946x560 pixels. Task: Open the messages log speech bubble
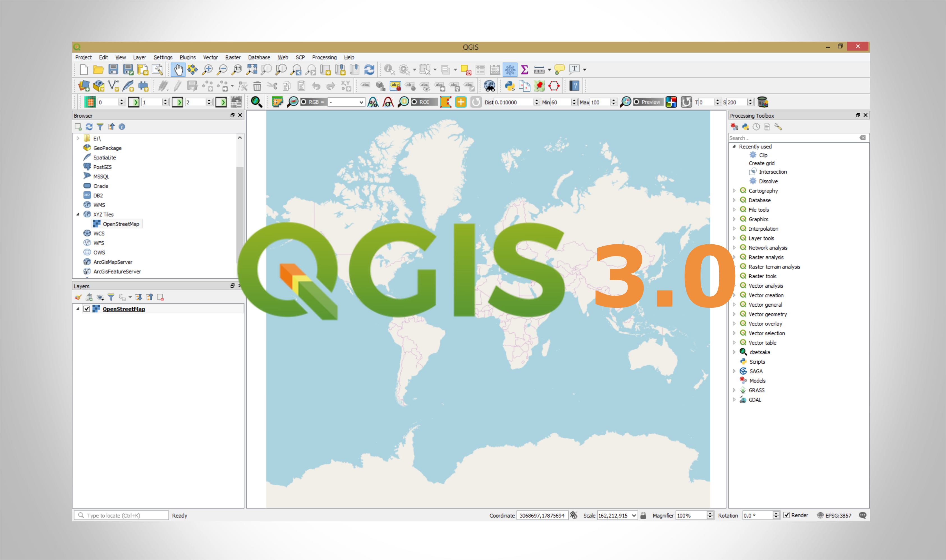pos(863,515)
